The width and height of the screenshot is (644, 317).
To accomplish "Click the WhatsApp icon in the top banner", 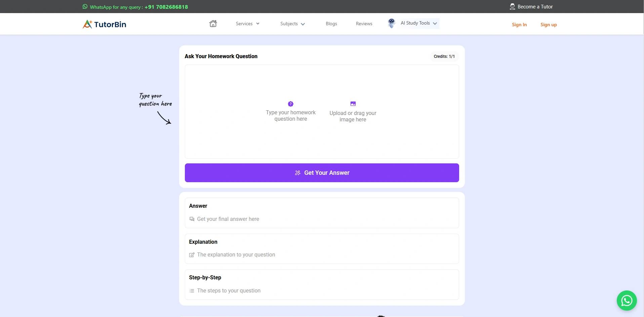I will [84, 6].
